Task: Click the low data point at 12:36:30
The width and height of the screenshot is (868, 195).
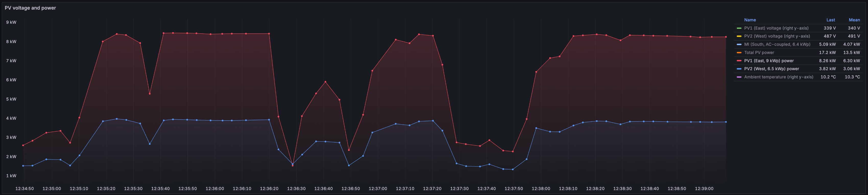Action: [x=293, y=165]
